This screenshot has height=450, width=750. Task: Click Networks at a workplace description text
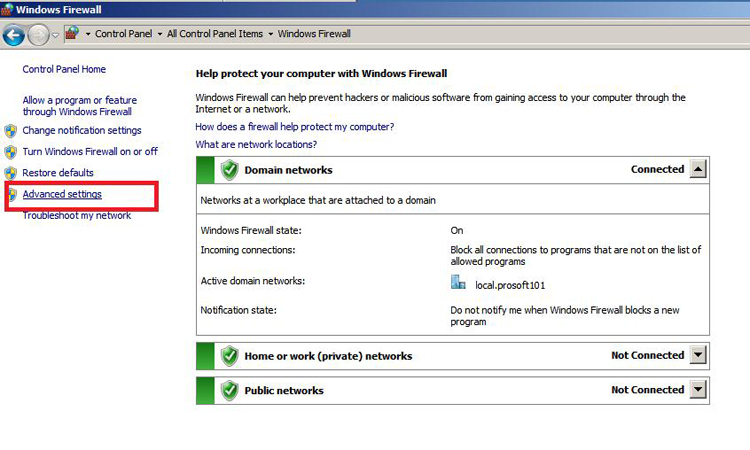pos(318,200)
